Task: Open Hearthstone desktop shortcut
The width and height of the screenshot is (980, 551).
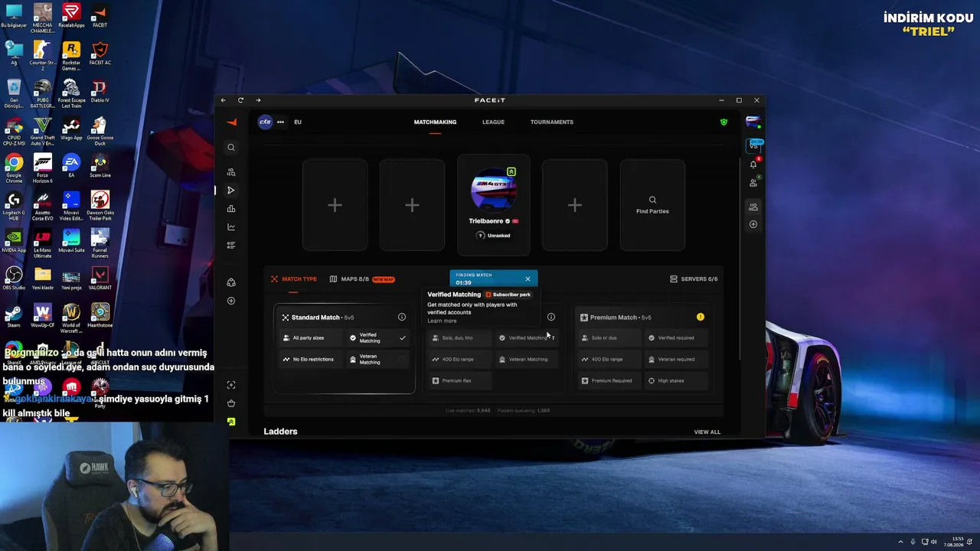Action: pyautogui.click(x=100, y=316)
